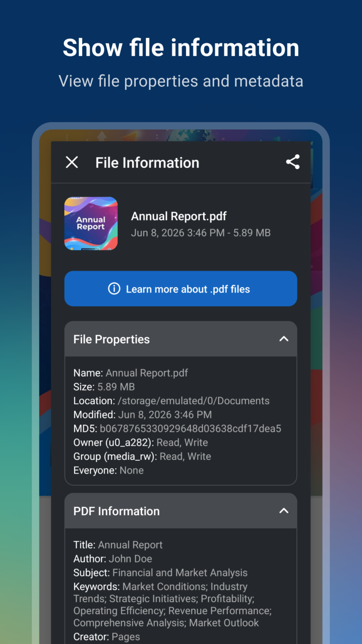Tap the Modified: Jun 8, 2026 row
Screen dimensions: 362x644
[142, 415]
